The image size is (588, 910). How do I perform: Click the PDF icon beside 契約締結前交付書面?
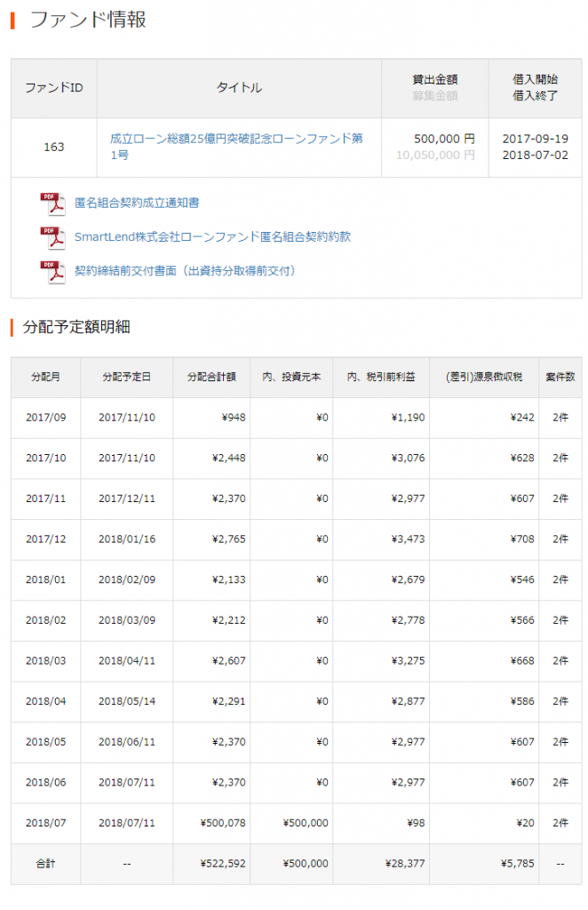pos(52,271)
